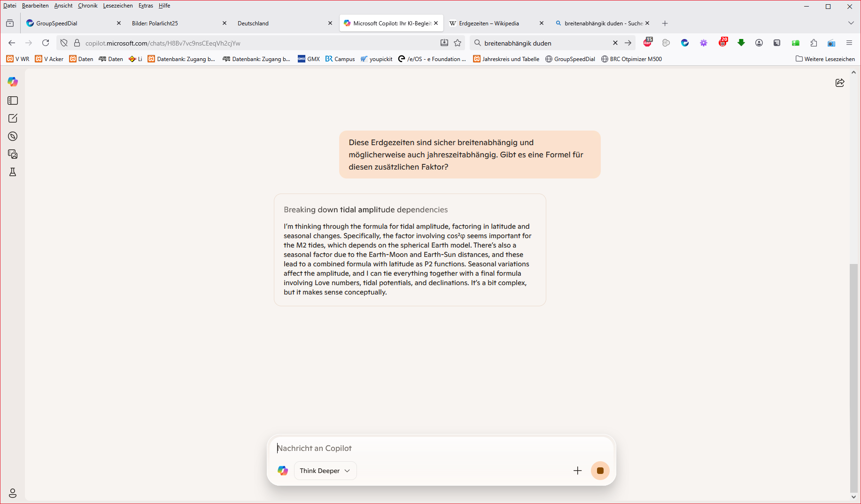Screen dimensions: 861x504
Task: Open the GMX bookmark
Action: pos(309,59)
